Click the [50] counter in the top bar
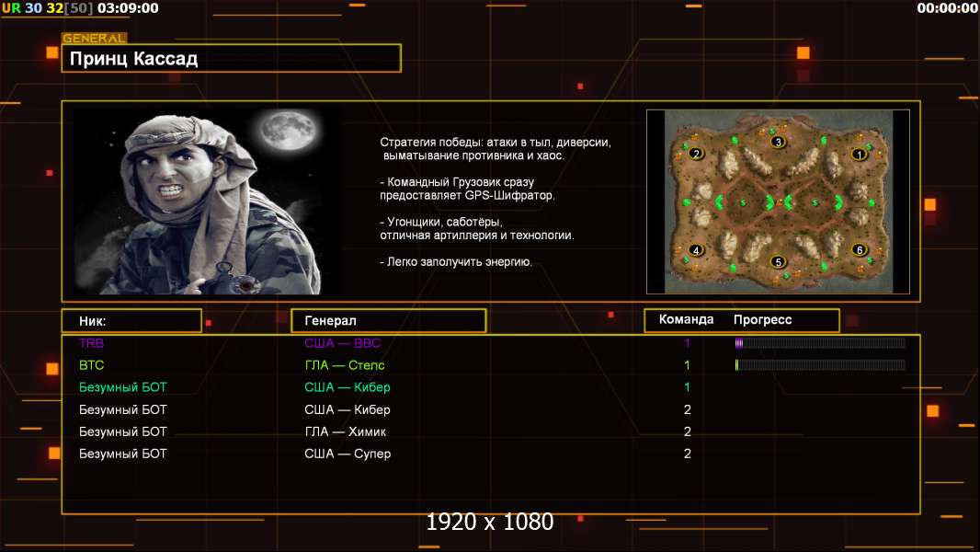The image size is (980, 552). [79, 8]
